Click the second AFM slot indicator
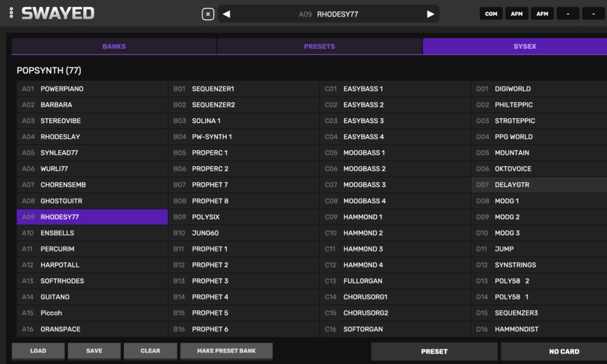607x364 pixels. [x=542, y=14]
